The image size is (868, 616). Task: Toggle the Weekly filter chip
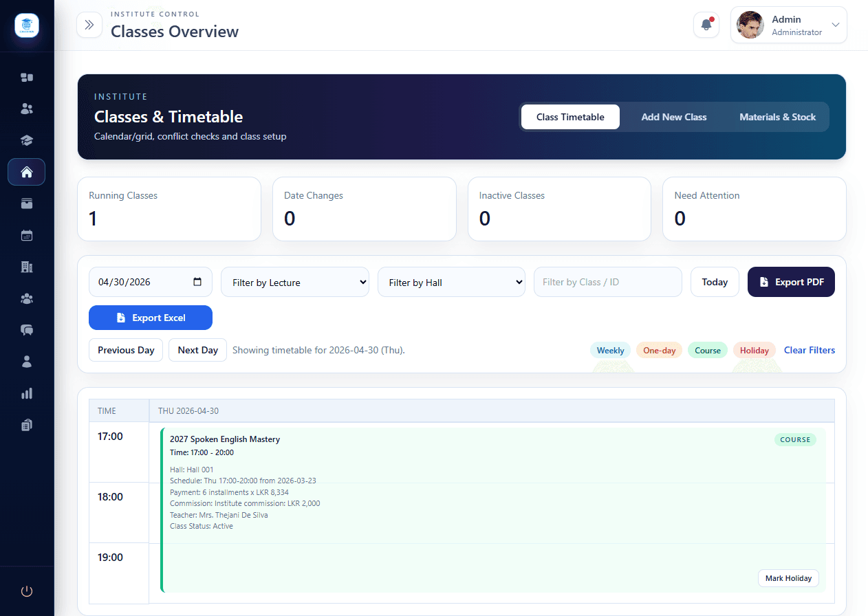(x=610, y=350)
